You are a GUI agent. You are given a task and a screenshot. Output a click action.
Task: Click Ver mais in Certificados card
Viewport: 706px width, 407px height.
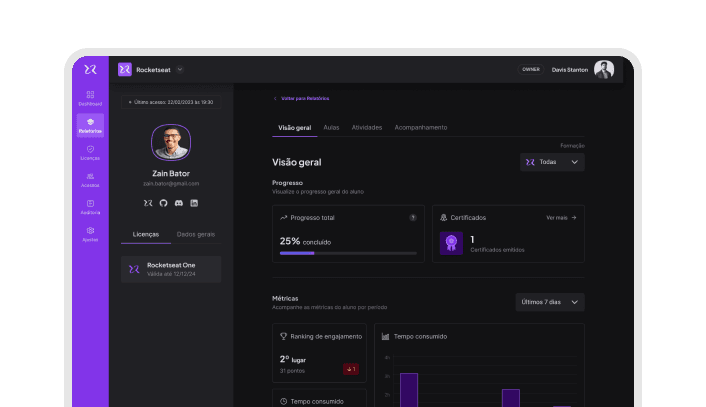(x=561, y=218)
